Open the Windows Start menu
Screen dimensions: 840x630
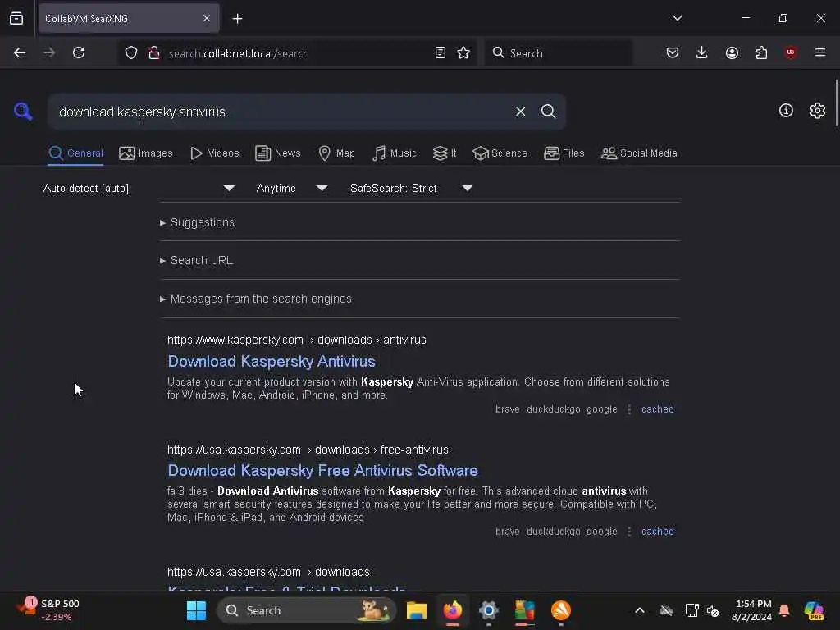(x=196, y=610)
